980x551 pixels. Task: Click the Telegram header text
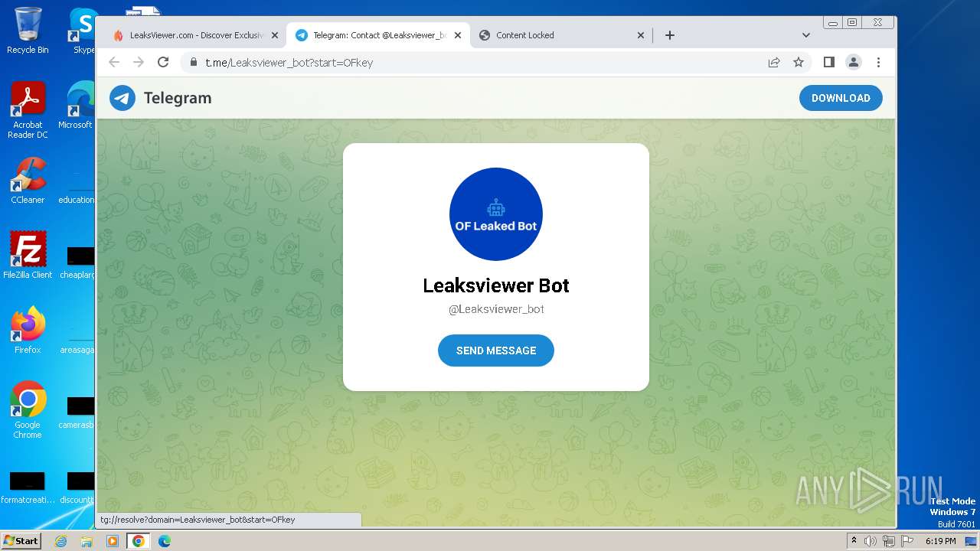(x=178, y=98)
